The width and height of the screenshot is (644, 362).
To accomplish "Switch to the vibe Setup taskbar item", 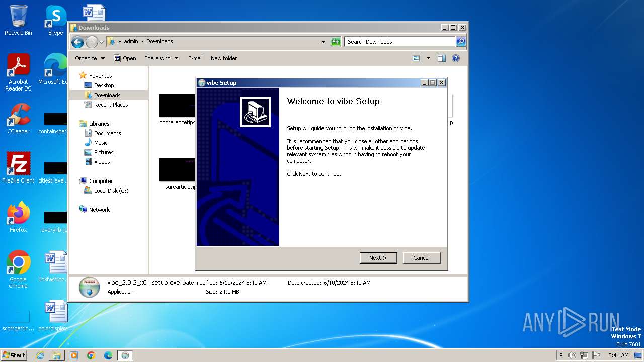I will [x=125, y=355].
